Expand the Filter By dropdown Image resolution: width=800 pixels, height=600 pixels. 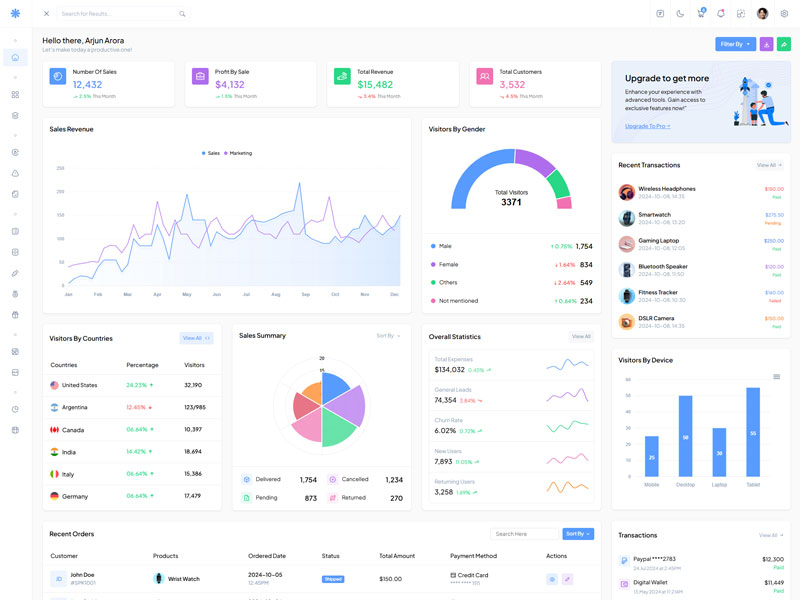pyautogui.click(x=735, y=44)
